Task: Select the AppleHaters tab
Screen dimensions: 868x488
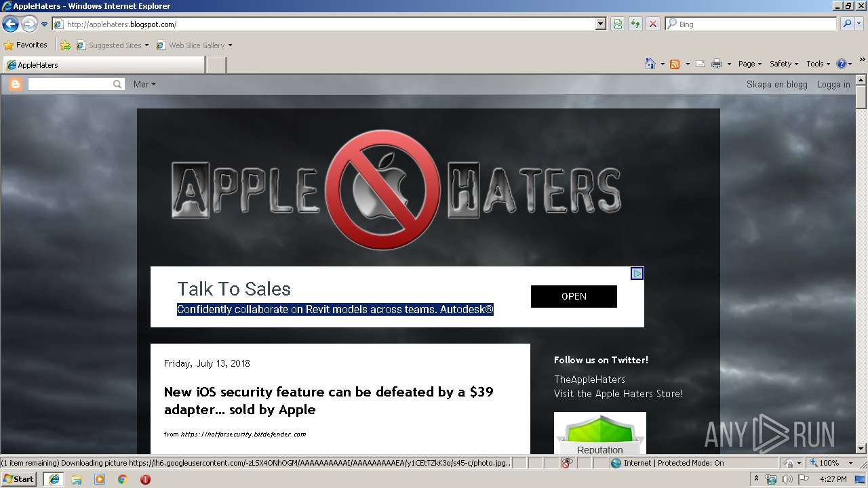Action: point(104,65)
